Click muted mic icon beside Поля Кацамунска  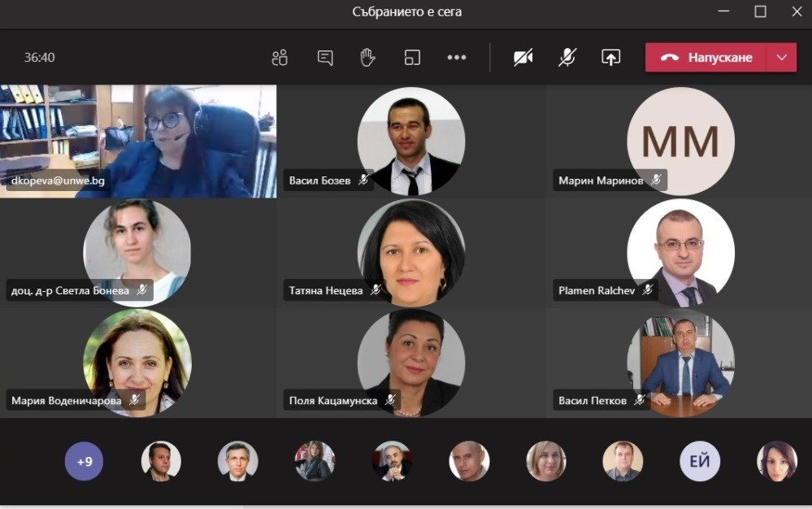[390, 400]
